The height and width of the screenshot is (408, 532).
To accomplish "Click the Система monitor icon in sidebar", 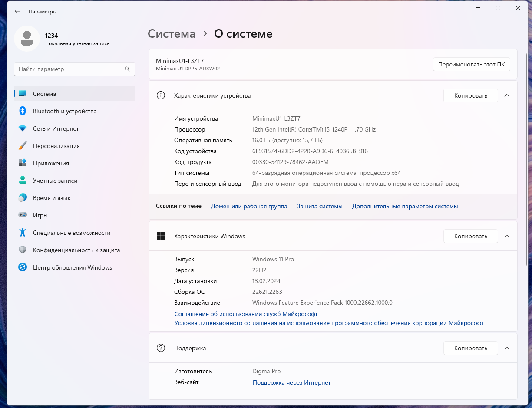I will coord(23,94).
